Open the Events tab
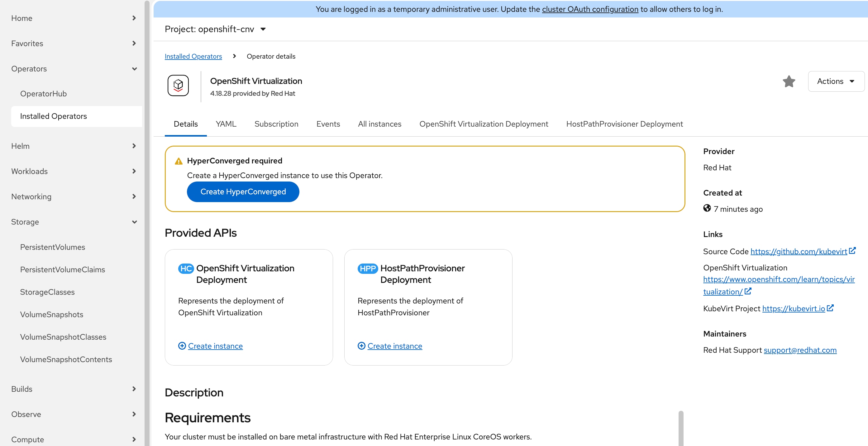Screen dimensions: 868x446 328,124
